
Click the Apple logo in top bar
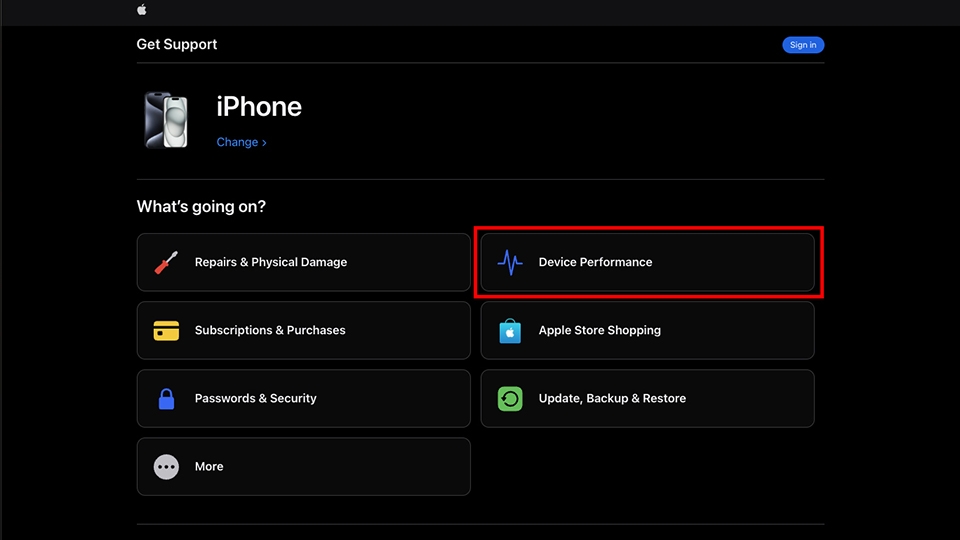click(x=141, y=9)
